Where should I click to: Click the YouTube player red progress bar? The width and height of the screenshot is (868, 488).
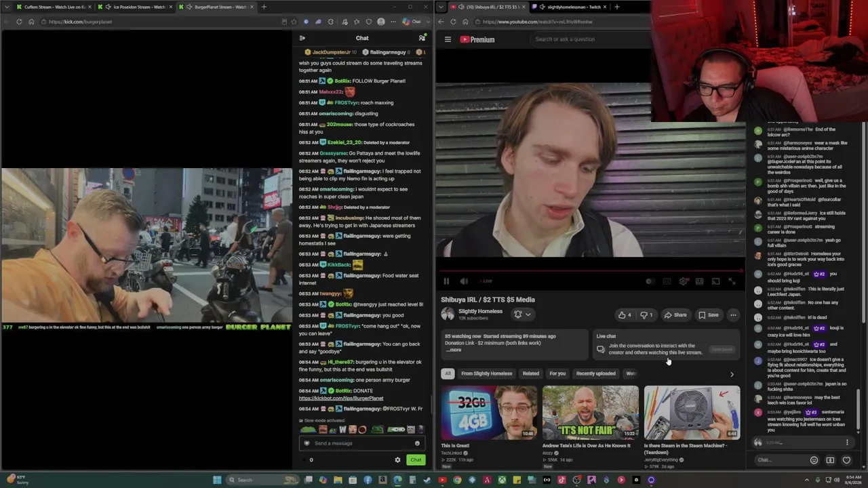click(x=589, y=272)
